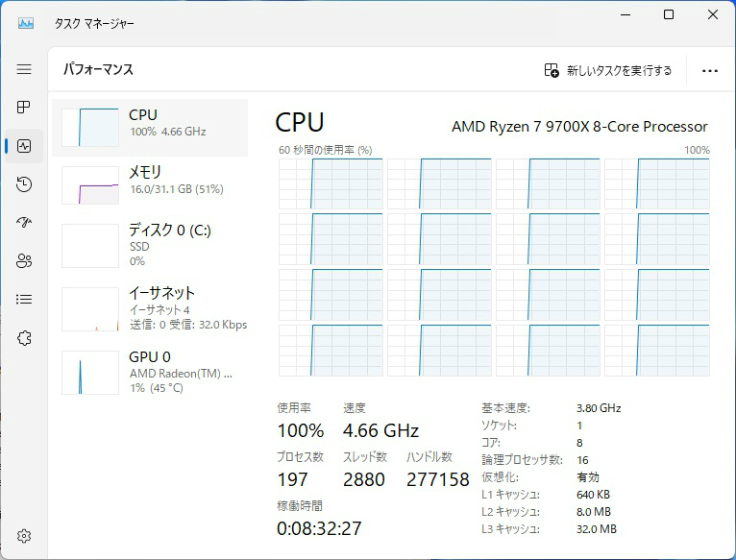The height and width of the screenshot is (560, 736).
Task: Click the メモリ usage thumbnail graph
Action: coord(90,185)
